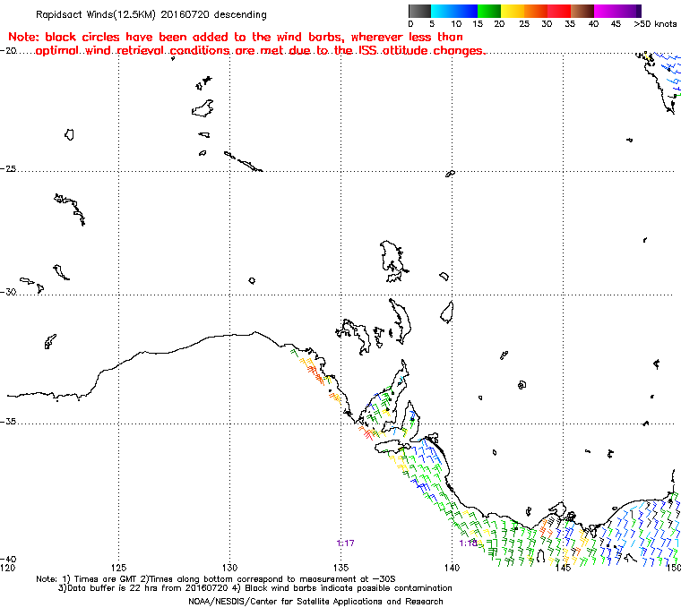Image resolution: width=681 pixels, height=616 pixels.
Task: Click the '>50 knots' legend label
Action: pos(655,24)
